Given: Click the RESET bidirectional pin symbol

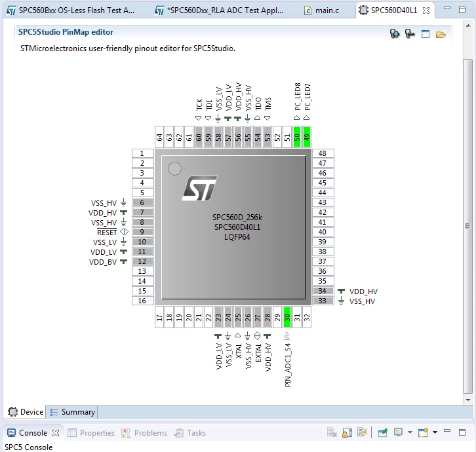Looking at the screenshot, I should point(124,232).
